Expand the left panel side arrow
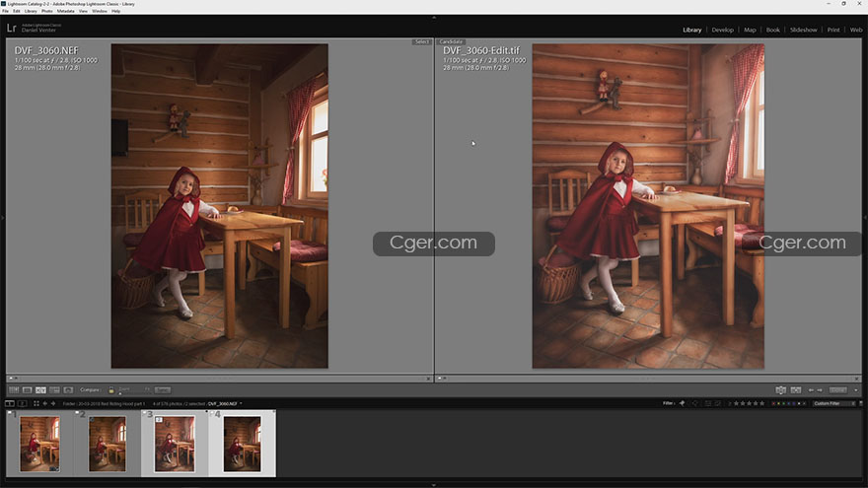This screenshot has width=868, height=488. pos(2,218)
